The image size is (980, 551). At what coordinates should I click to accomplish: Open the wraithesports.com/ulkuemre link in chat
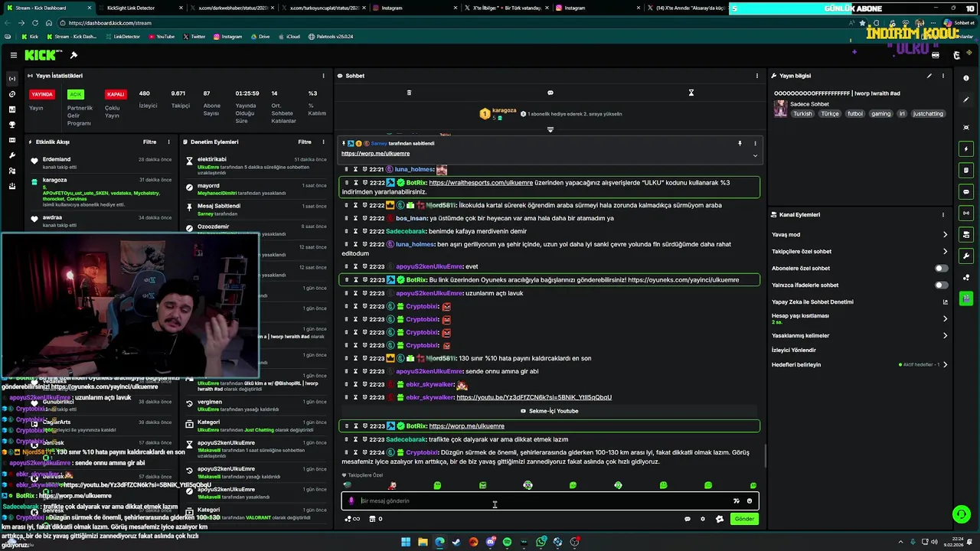click(481, 183)
